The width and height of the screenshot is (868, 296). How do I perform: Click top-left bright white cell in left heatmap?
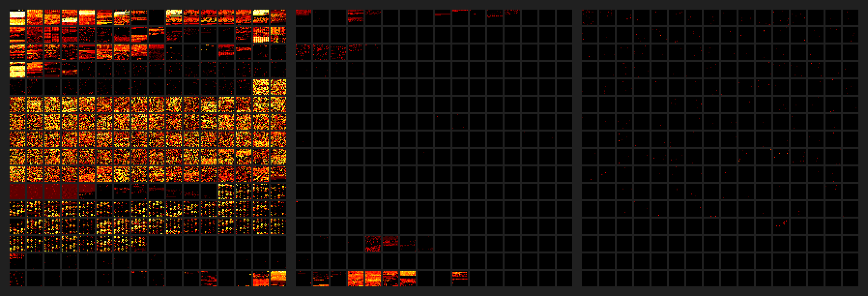coord(17,17)
